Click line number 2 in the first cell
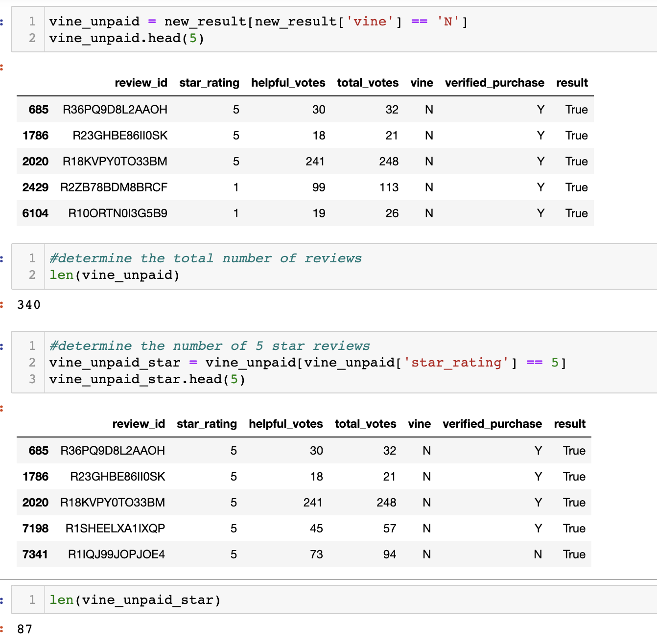Viewport: 657px width, 644px height. pos(31,38)
